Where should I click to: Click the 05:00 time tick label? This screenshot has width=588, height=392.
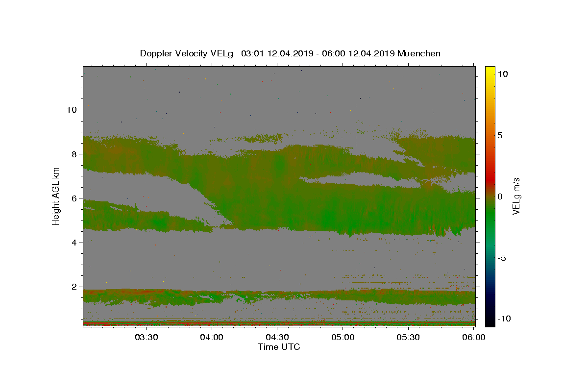click(343, 337)
